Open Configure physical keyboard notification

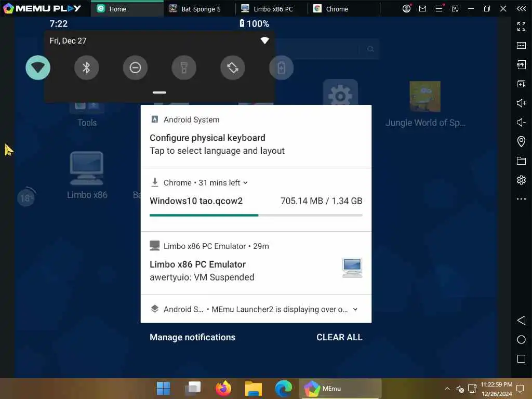[x=256, y=137]
